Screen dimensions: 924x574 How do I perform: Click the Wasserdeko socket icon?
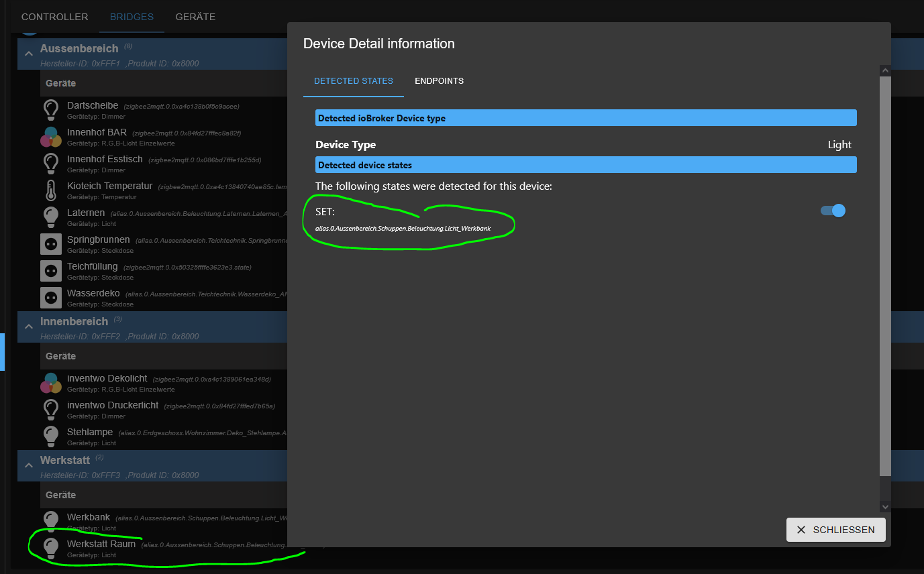[x=51, y=298]
